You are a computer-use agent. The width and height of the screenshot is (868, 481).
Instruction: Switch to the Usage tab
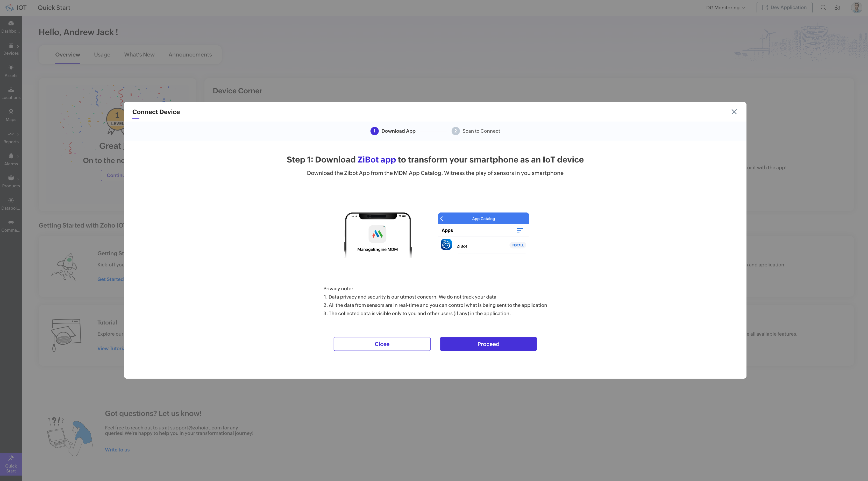coord(102,55)
